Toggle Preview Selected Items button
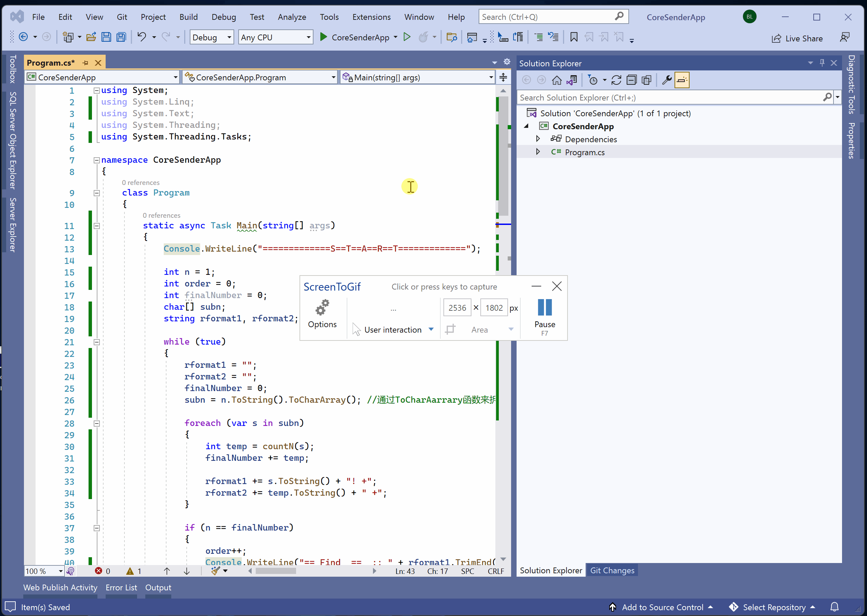The height and width of the screenshot is (616, 867). (x=682, y=80)
